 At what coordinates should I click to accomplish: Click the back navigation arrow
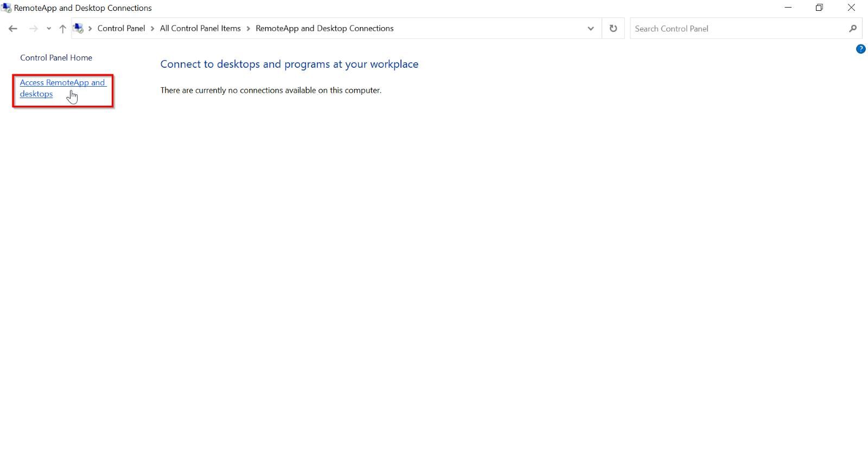tap(13, 28)
